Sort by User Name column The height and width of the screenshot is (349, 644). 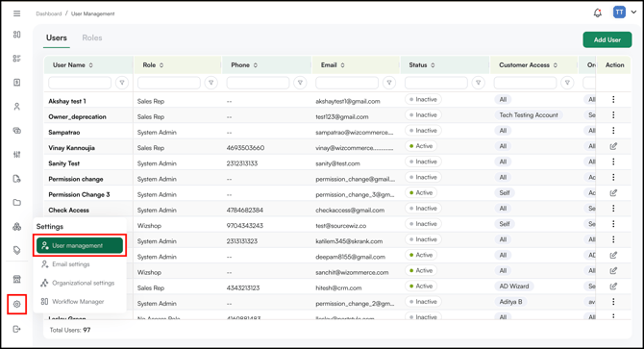click(x=90, y=64)
